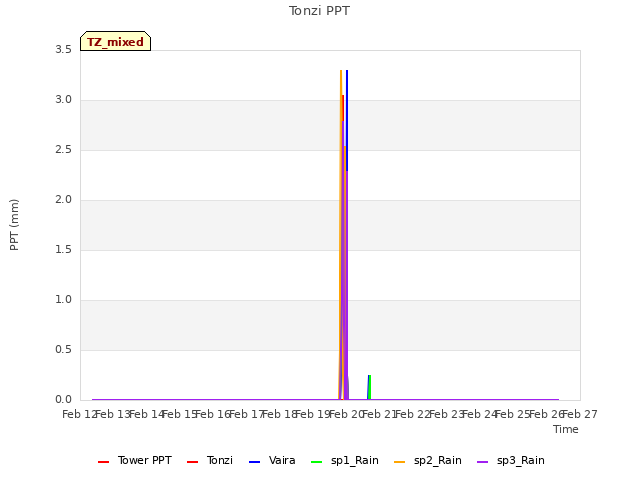The height and width of the screenshot is (480, 640).
Task: Click the tall blue Vaira spike
Action: pyautogui.click(x=347, y=118)
